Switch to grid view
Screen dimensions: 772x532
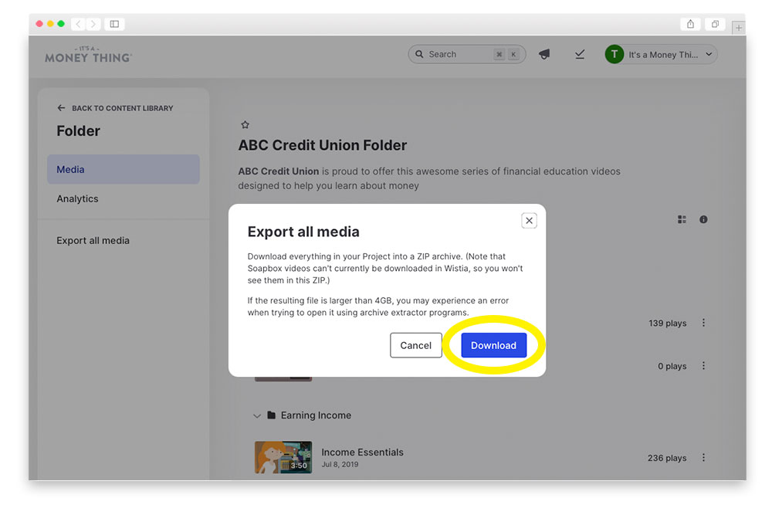click(x=682, y=219)
